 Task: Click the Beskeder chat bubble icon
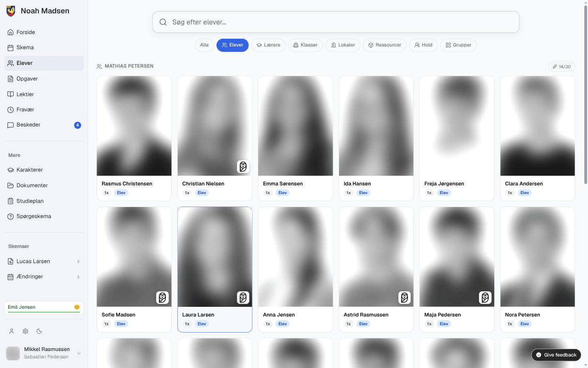(x=11, y=125)
